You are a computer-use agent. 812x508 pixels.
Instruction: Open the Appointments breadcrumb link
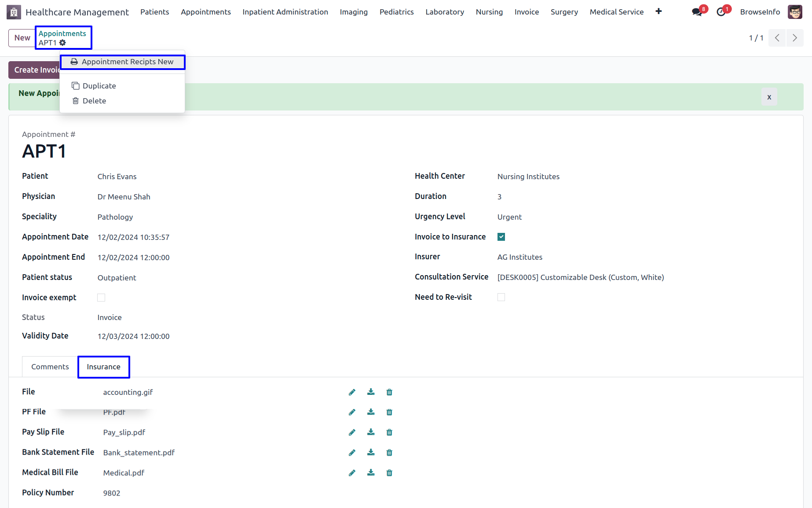[x=62, y=33]
